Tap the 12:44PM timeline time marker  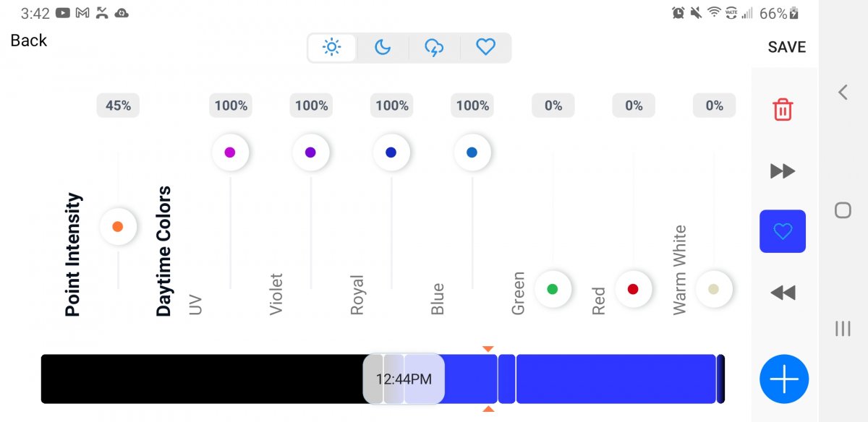click(404, 379)
